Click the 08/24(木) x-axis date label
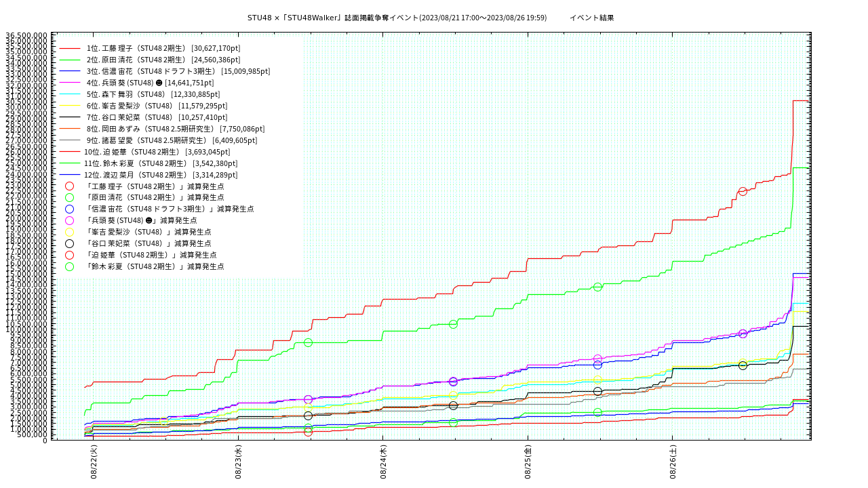The height and width of the screenshot is (488, 868). (x=383, y=462)
